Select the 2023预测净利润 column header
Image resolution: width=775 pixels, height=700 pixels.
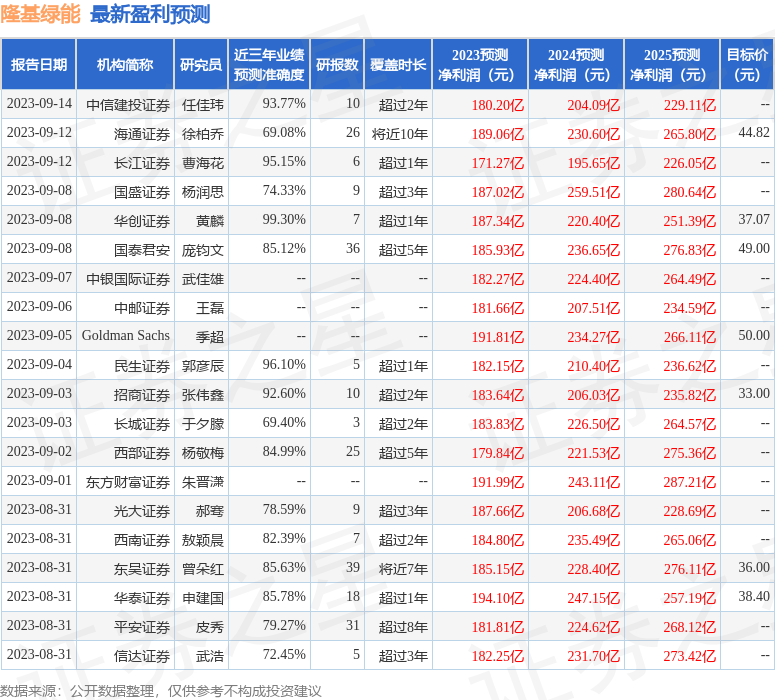click(480, 64)
